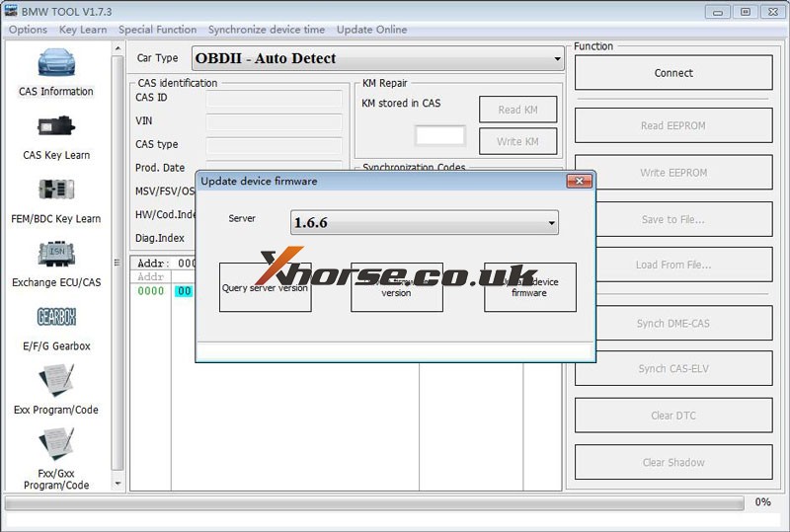The width and height of the screenshot is (790, 532).
Task: Open the Special Function menu
Action: point(158,30)
